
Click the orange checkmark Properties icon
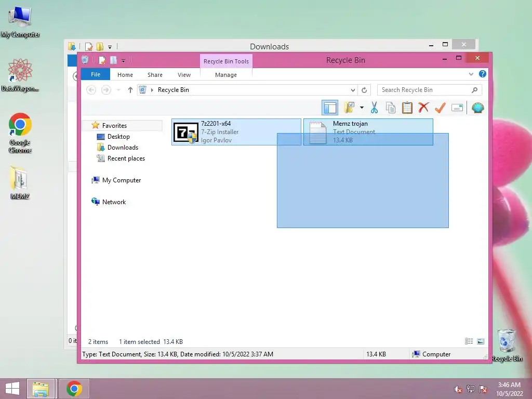tap(440, 108)
